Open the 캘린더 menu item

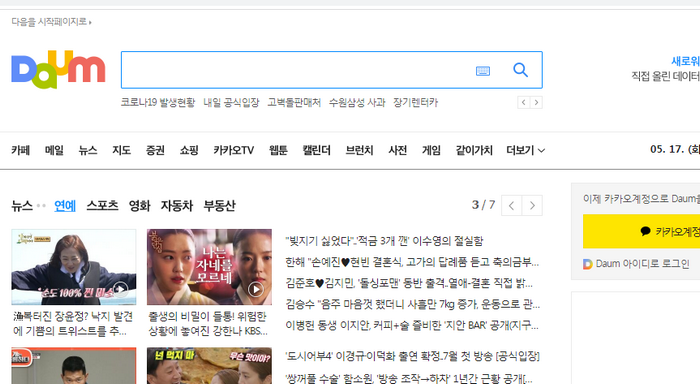317,150
